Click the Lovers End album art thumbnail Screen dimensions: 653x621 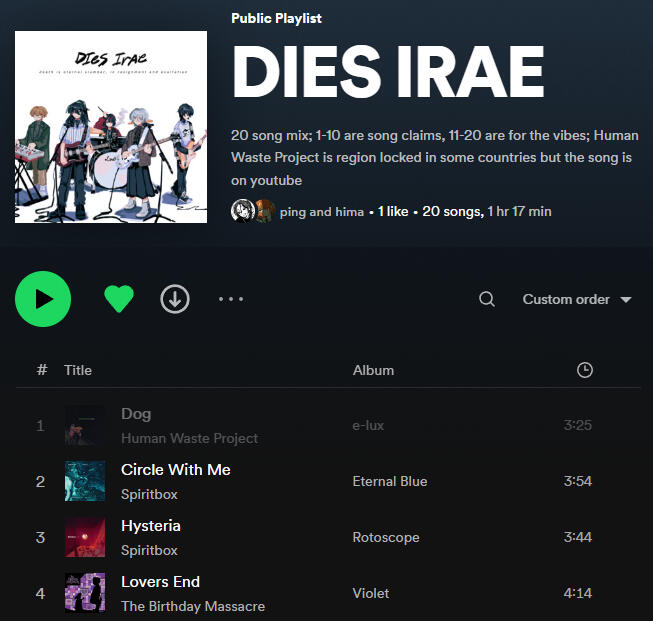pos(85,593)
